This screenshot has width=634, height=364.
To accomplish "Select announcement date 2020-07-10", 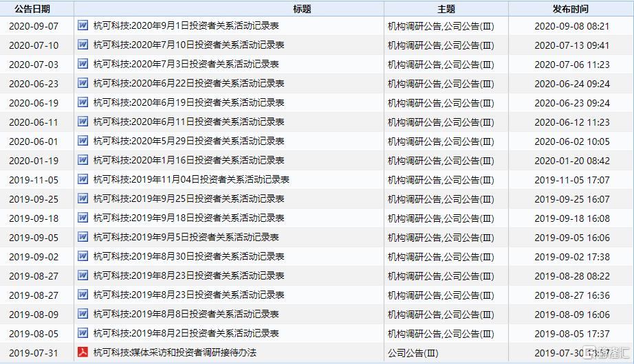I will [x=34, y=45].
